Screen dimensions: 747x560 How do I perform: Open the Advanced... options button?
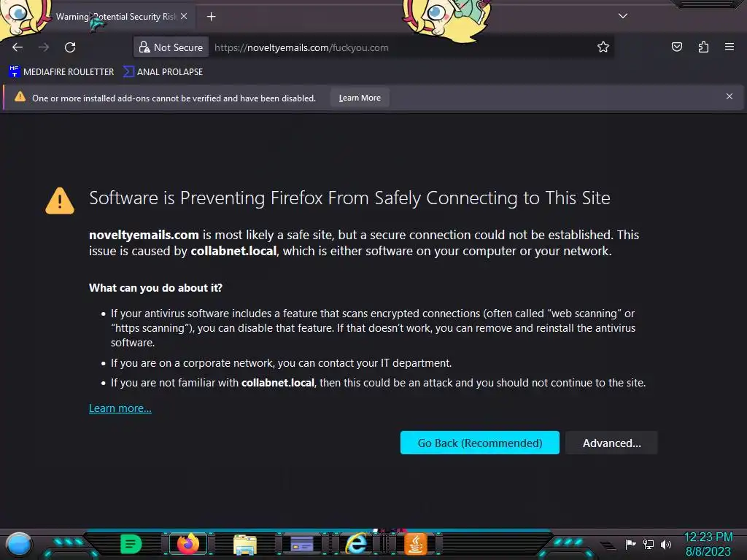(x=612, y=443)
